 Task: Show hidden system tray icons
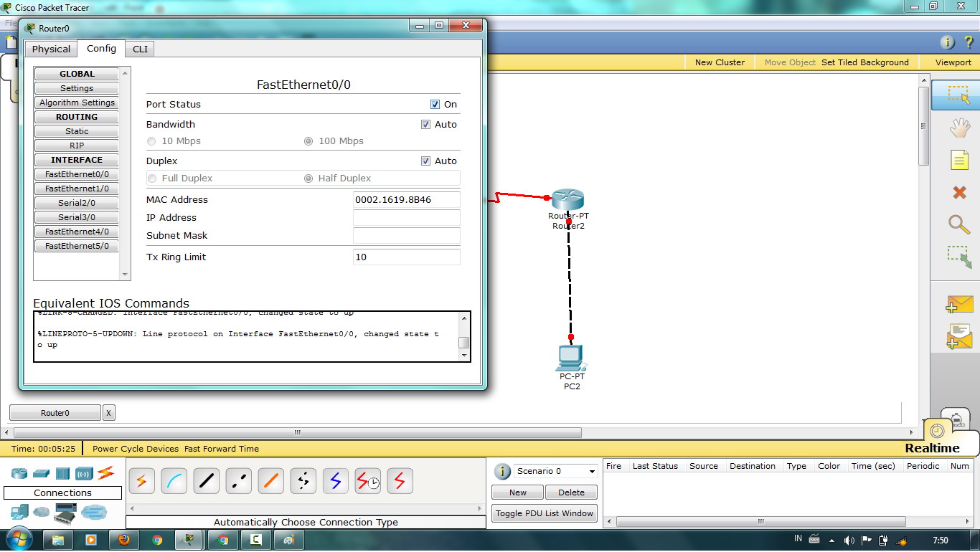pos(832,541)
